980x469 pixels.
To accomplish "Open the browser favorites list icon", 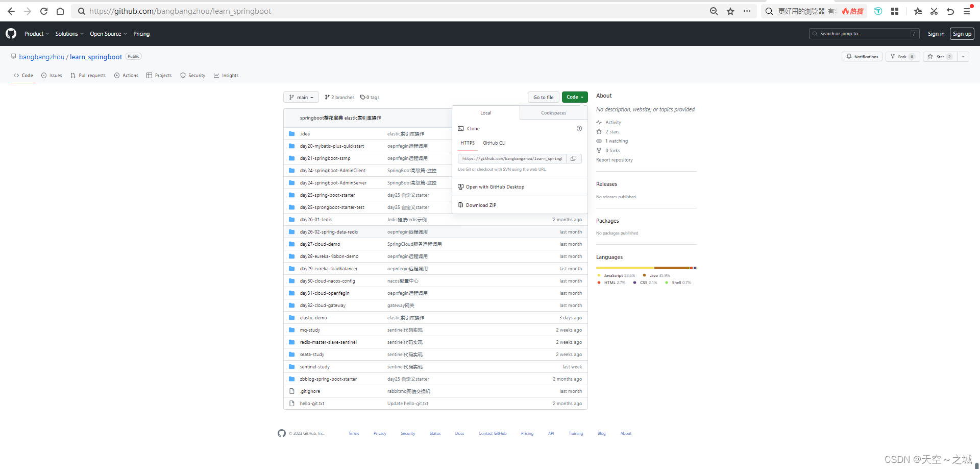I will tap(918, 11).
